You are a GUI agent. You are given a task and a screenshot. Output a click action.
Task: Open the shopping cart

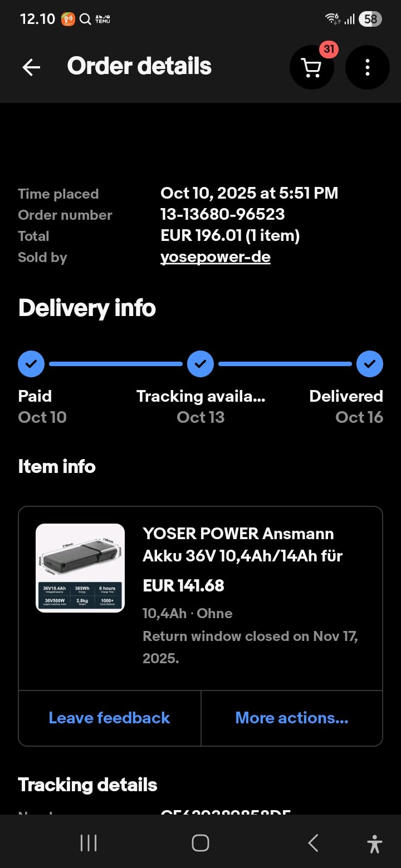[x=311, y=68]
